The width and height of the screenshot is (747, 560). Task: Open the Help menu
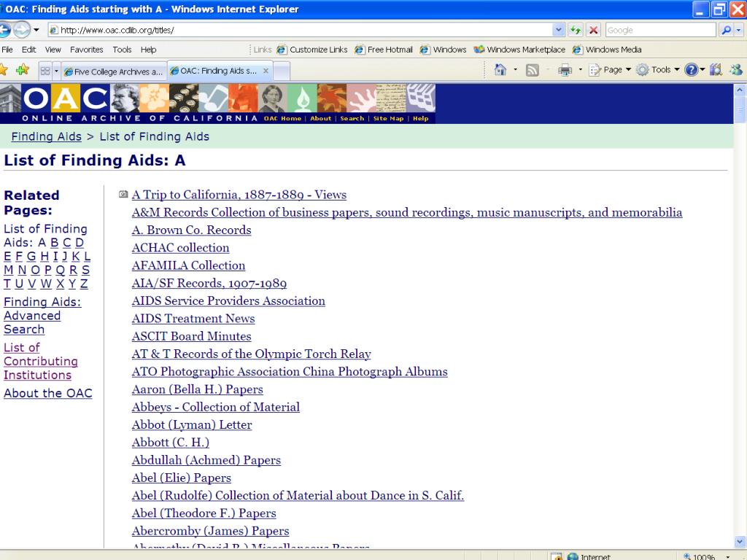click(x=148, y=50)
